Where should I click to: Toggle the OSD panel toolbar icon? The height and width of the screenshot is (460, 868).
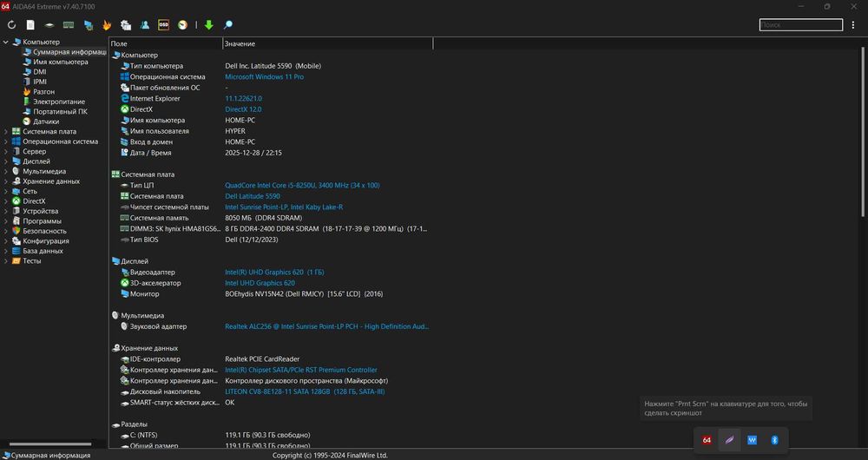pyautogui.click(x=163, y=25)
